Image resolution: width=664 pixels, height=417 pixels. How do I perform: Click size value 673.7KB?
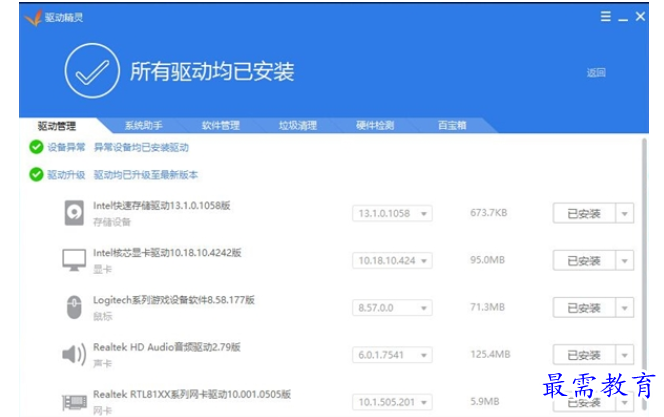489,213
